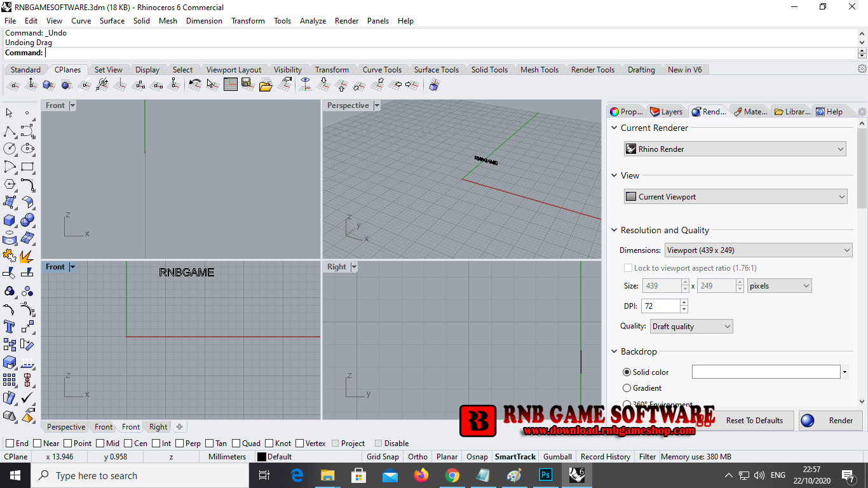Click Record History in the status bar
868x488 pixels.
[606, 457]
